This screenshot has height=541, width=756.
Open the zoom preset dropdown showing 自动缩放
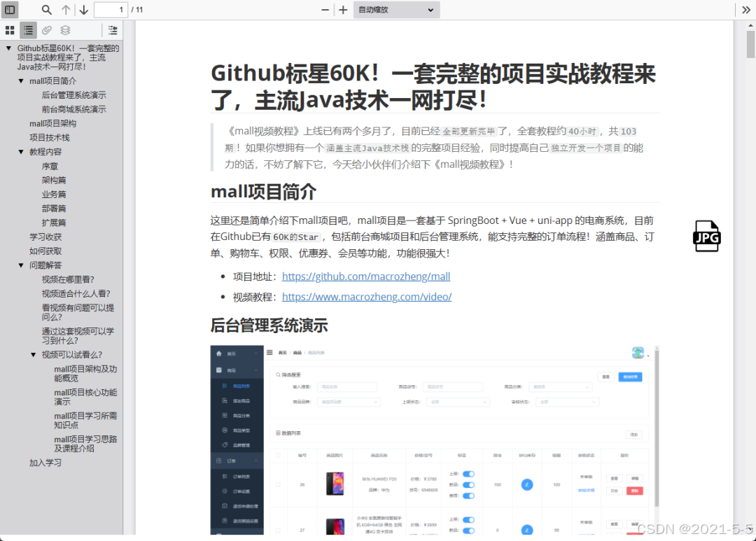point(396,10)
